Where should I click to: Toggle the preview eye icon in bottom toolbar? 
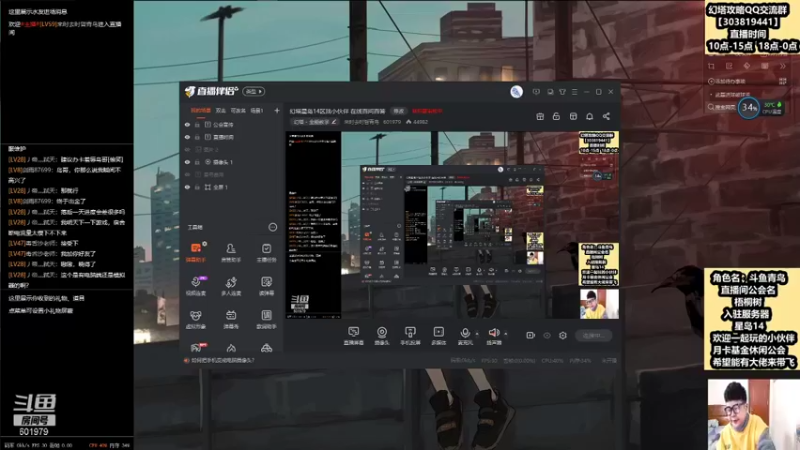546,335
